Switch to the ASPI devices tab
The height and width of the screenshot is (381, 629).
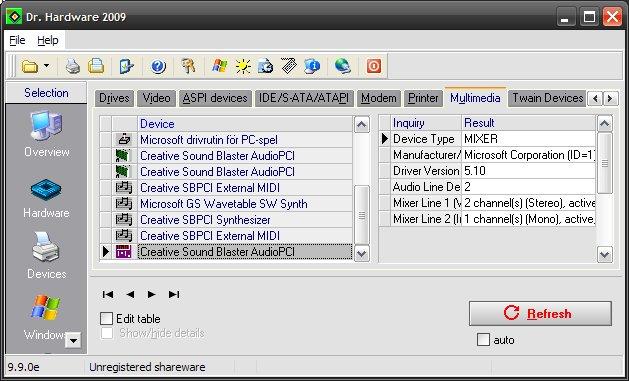point(215,98)
